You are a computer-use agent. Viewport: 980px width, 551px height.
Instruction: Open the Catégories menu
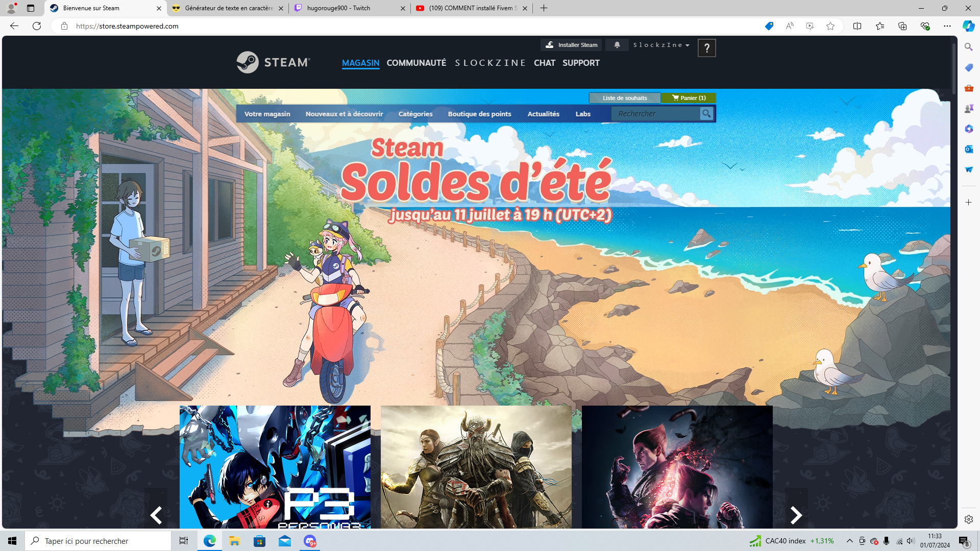tap(415, 114)
